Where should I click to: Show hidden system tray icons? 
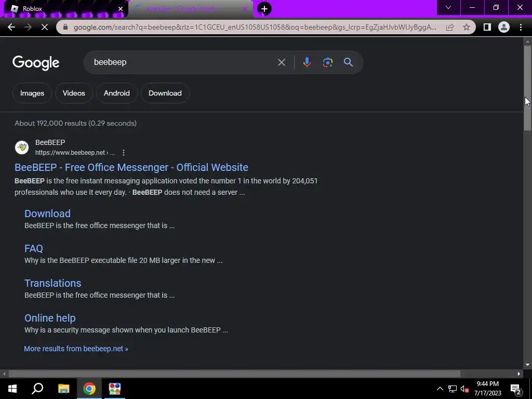(x=440, y=389)
